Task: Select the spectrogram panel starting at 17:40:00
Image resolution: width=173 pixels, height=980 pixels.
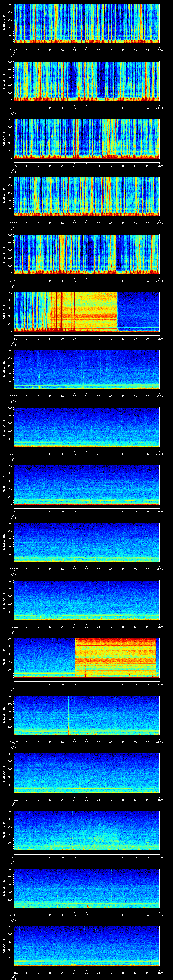Action: tap(87, 658)
